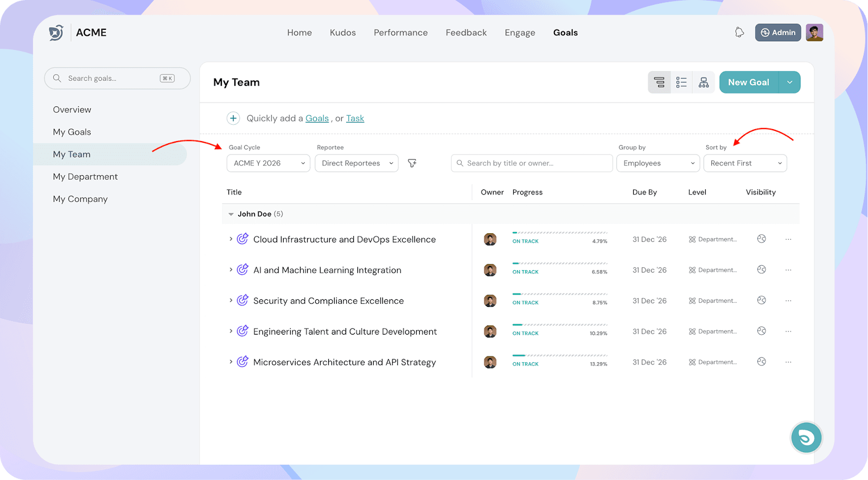Image resolution: width=868 pixels, height=480 pixels.
Task: Expand the Microservices Architecture goal row
Action: point(231,362)
